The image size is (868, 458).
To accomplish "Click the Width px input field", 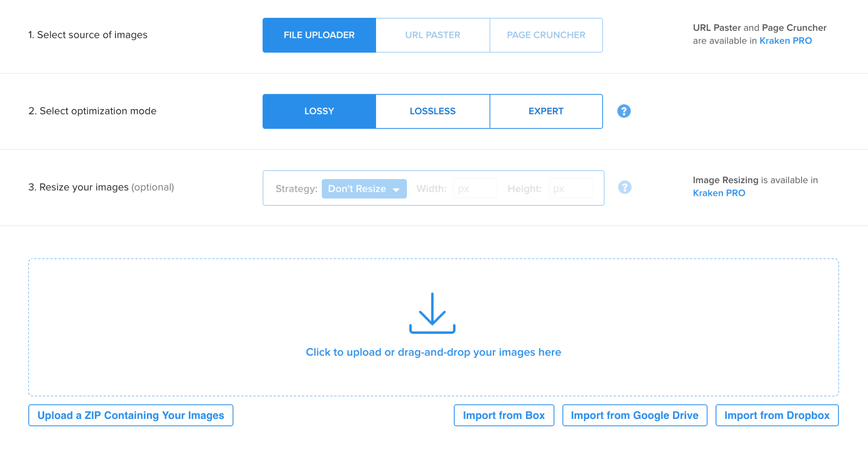I will click(475, 188).
